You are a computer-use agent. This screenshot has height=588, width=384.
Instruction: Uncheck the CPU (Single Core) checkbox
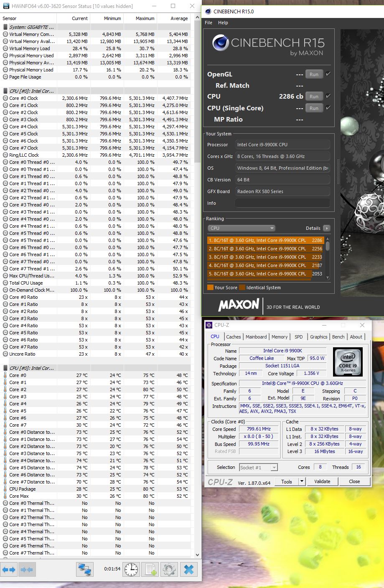328,108
